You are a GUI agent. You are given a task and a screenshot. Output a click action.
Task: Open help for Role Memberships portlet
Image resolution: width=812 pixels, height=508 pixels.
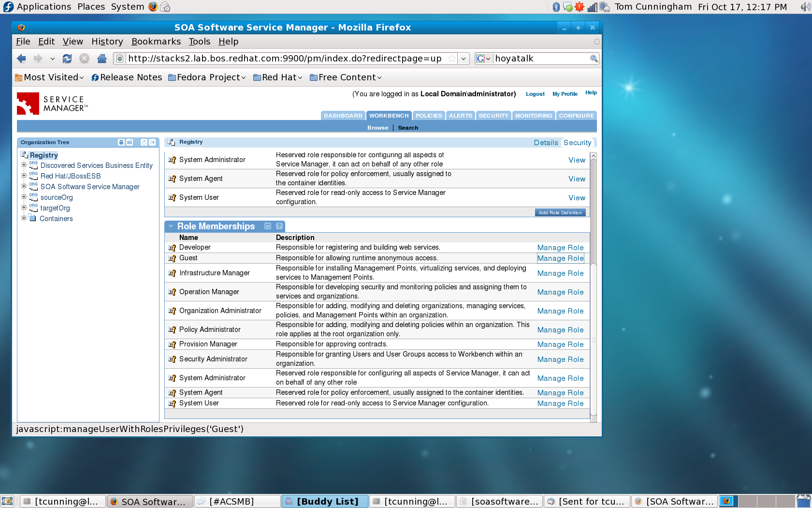[279, 226]
